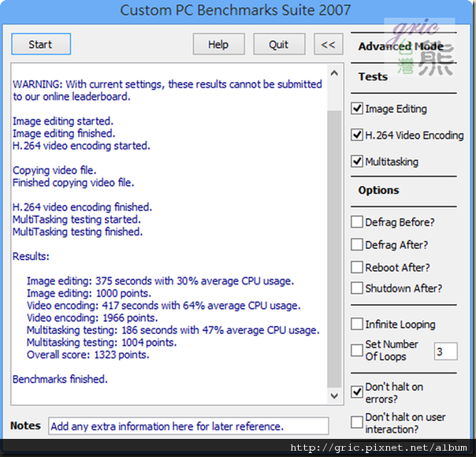This screenshot has height=457, width=476.
Task: Enable Reboot After option
Action: coord(357,267)
